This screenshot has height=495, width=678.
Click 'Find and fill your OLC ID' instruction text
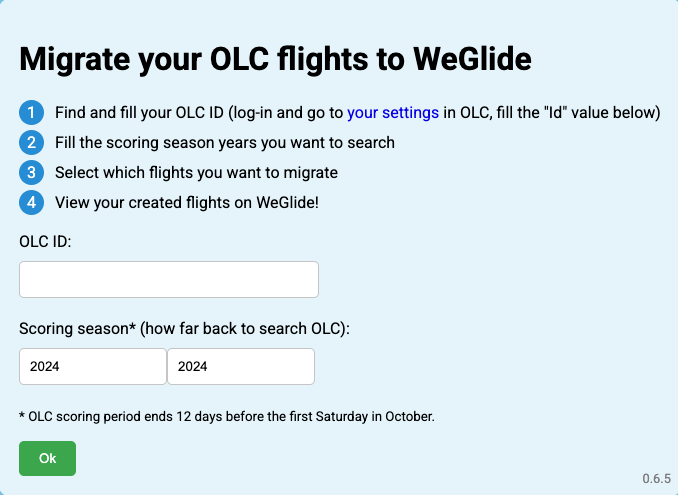click(139, 112)
